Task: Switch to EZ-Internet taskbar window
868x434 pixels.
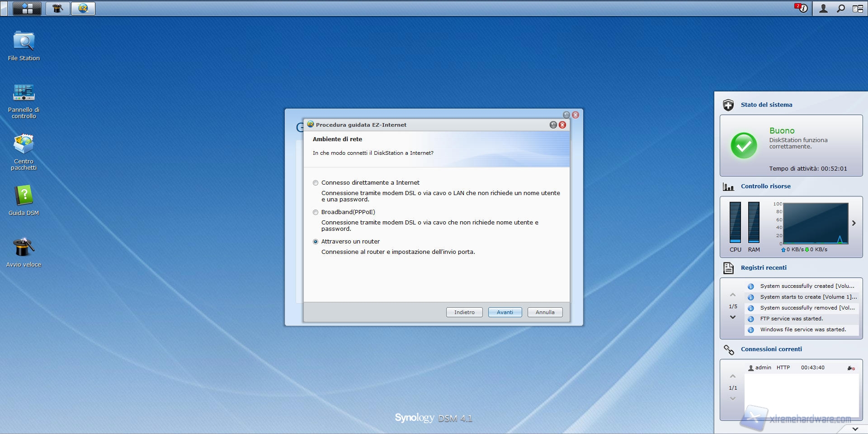Action: 83,8
